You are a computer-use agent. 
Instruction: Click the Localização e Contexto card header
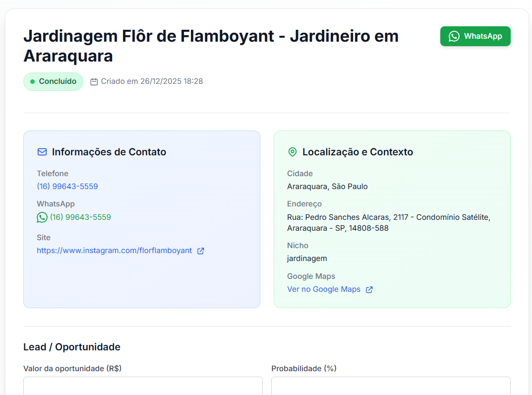[x=357, y=152]
